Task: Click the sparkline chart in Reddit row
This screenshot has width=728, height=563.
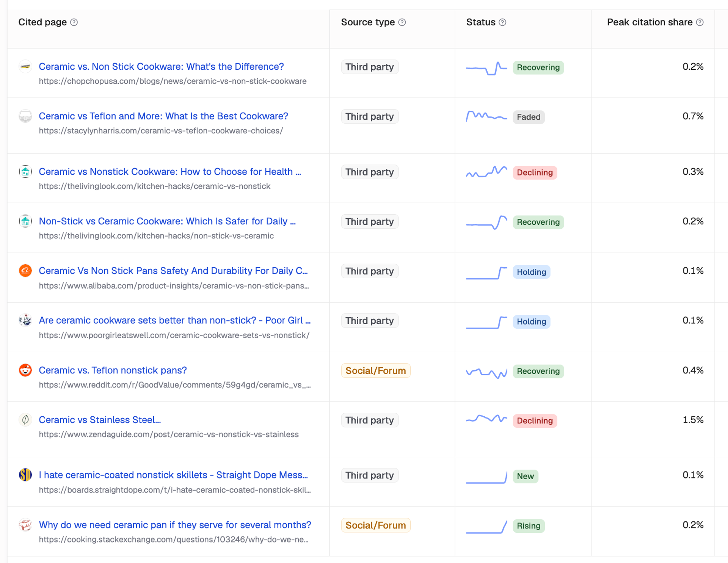Action: (x=486, y=373)
